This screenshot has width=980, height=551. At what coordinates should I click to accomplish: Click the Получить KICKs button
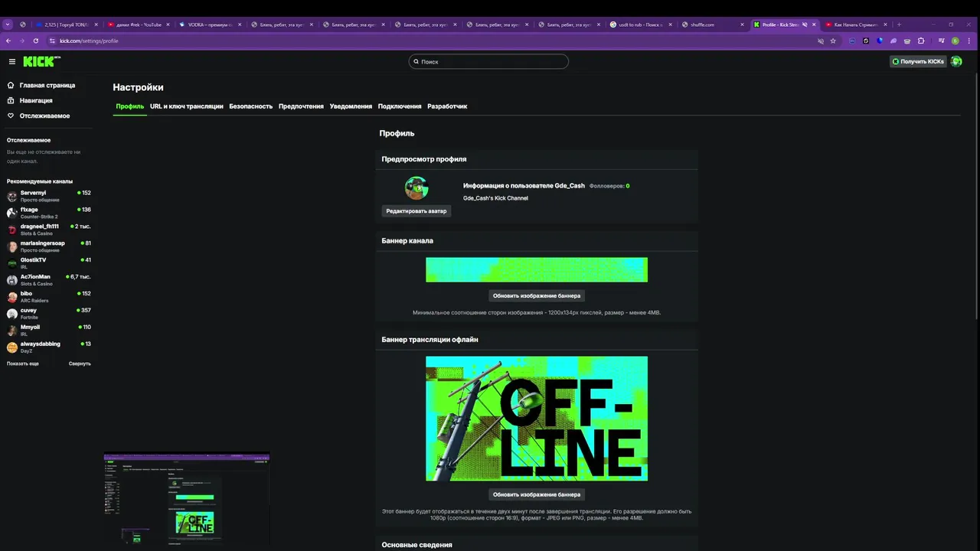pyautogui.click(x=918, y=61)
